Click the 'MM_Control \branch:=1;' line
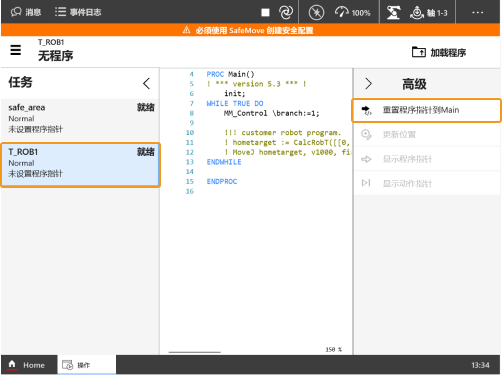The height and width of the screenshot is (375, 502). [x=272, y=113]
